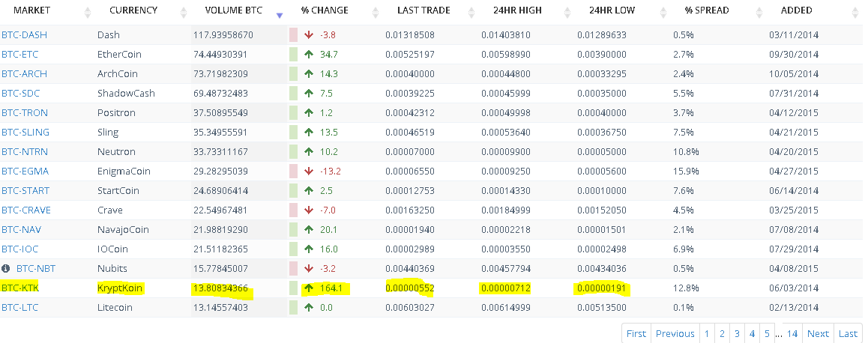Click the green up arrow for EtherCoin 34.7
Screen dimensions: 868x343
tap(308, 54)
